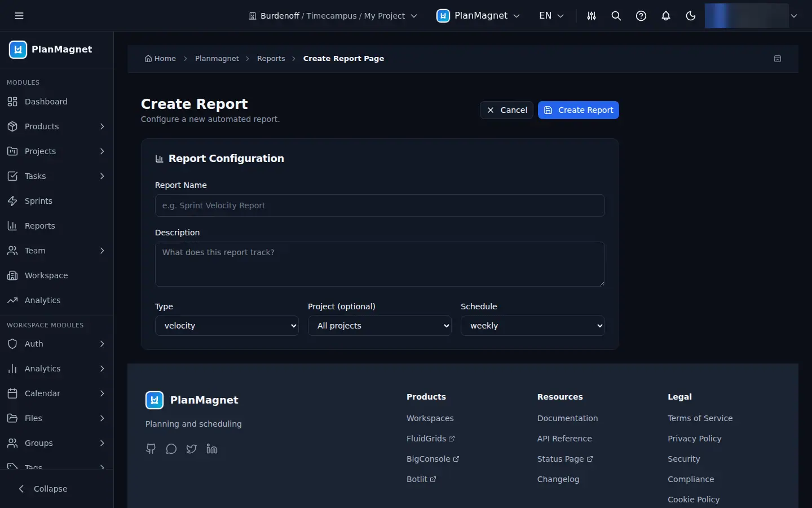
Task: Open the Documentation footer link
Action: click(x=567, y=418)
